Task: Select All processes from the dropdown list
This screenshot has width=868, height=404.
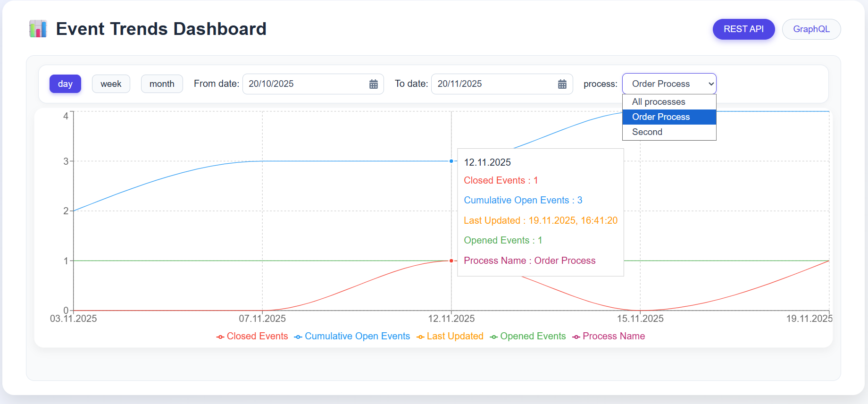Action: [x=659, y=102]
